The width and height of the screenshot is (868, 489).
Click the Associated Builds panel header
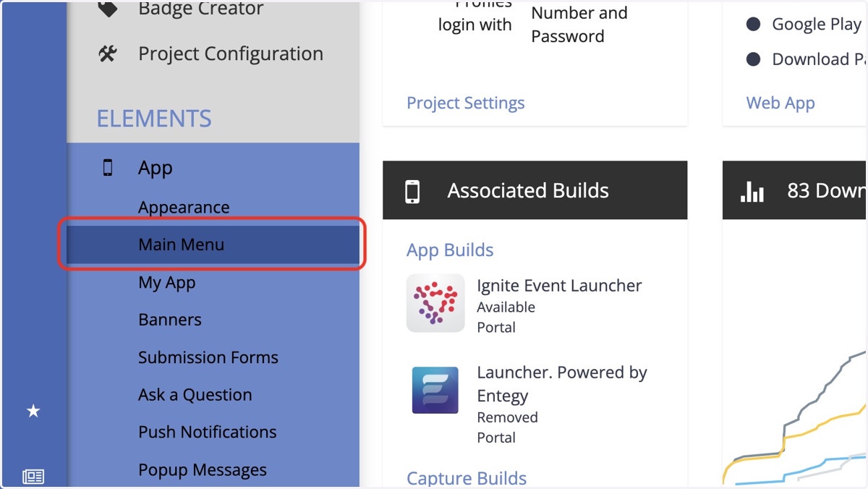click(535, 190)
